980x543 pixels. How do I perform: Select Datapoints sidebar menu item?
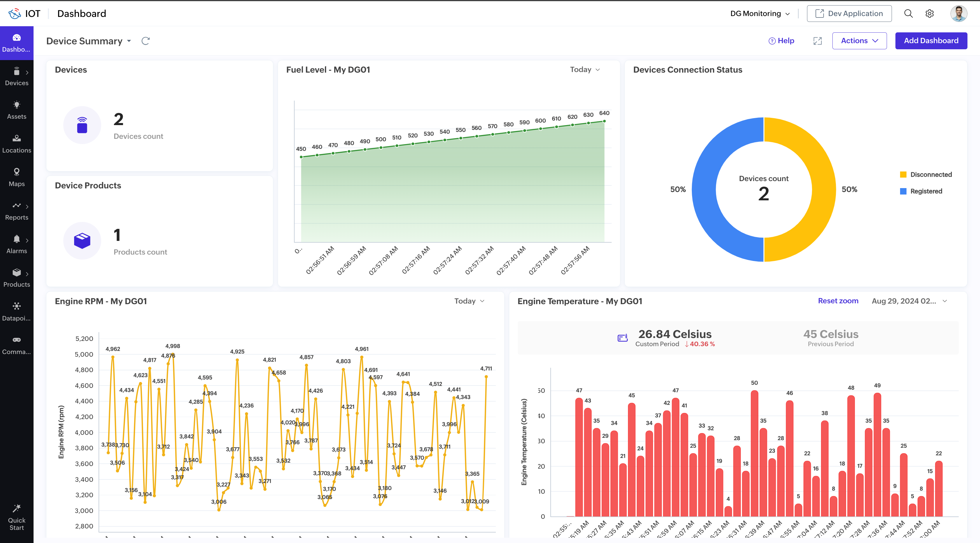tap(17, 311)
